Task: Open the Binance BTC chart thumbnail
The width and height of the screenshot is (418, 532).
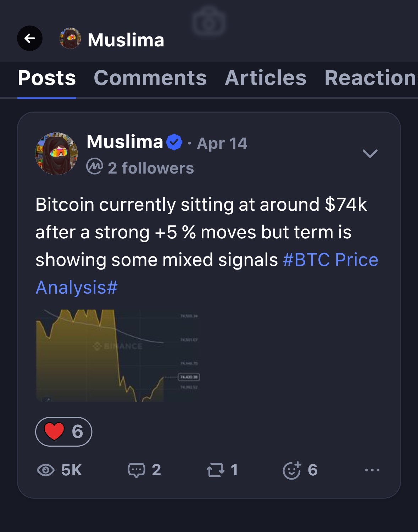Action: [118, 355]
